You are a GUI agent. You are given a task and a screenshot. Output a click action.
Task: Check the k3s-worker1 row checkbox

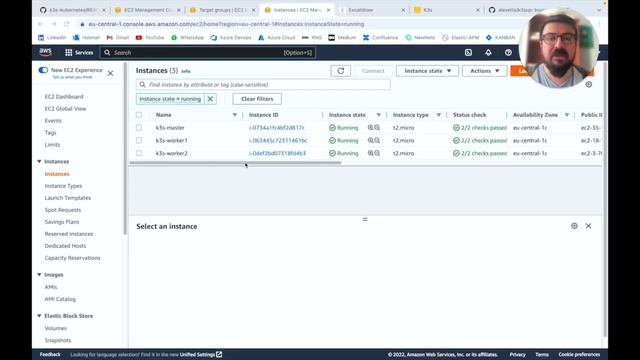coord(139,140)
